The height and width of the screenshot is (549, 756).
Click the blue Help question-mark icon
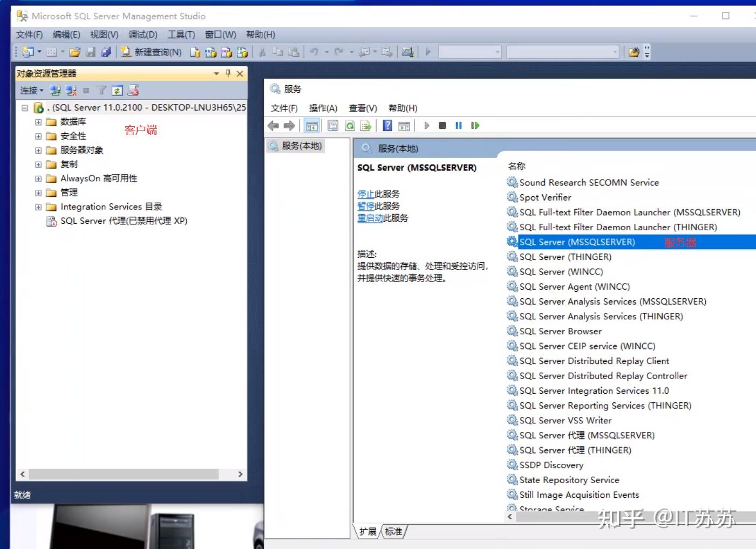click(387, 126)
